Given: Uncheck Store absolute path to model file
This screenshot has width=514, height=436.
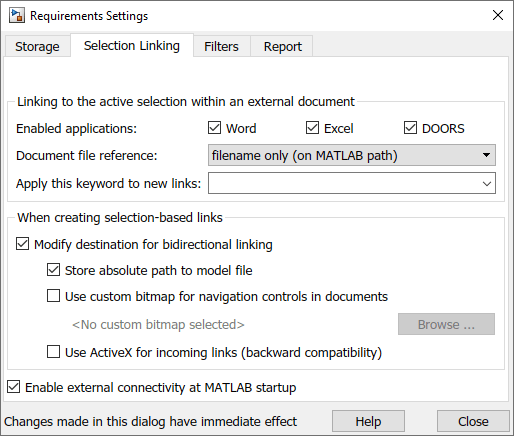Looking at the screenshot, I should (x=53, y=270).
